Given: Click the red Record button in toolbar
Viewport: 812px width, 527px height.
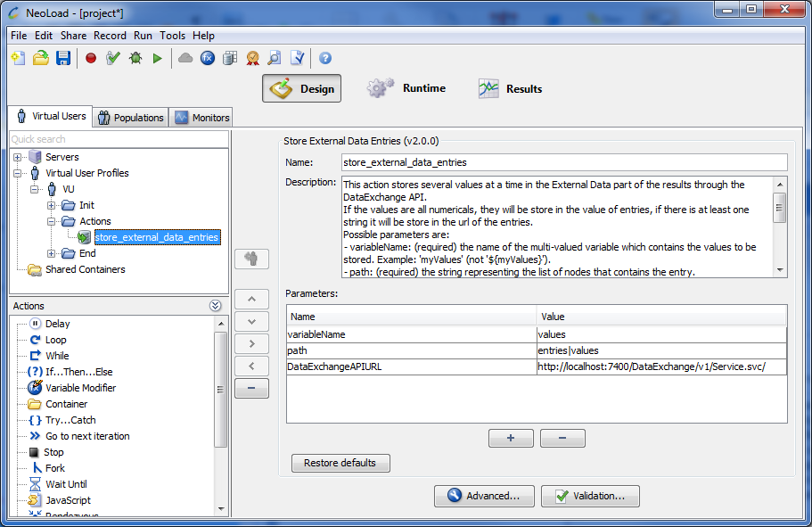Looking at the screenshot, I should 90,58.
